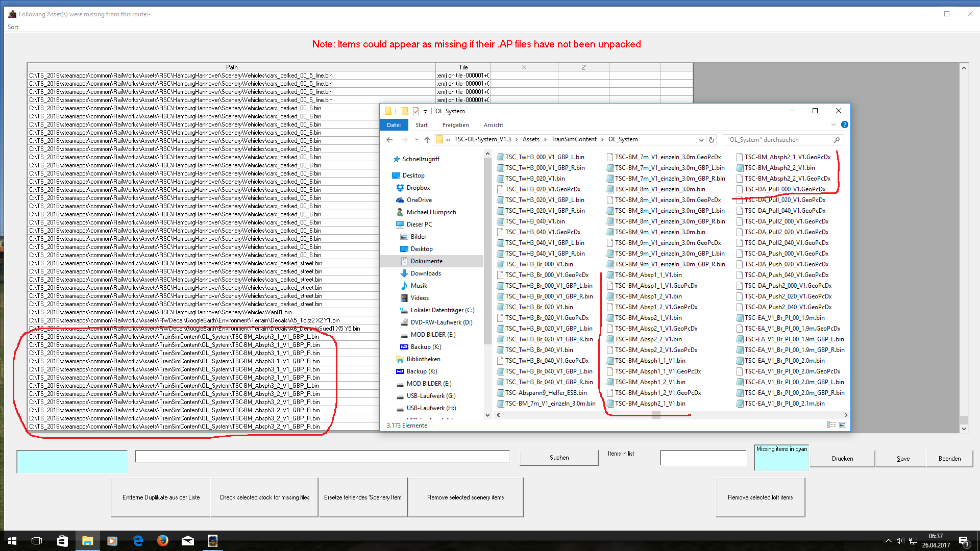
Task: Open Microsoft Edge from the taskbar
Action: [138, 541]
